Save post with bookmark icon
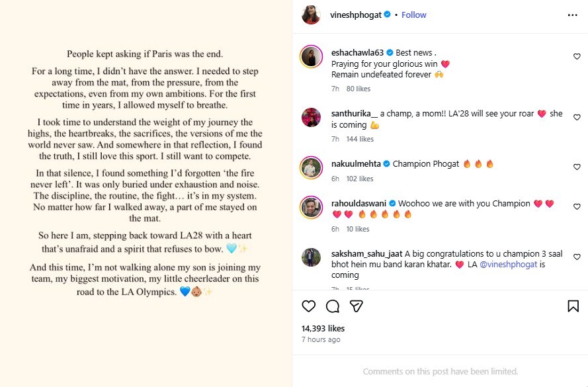This screenshot has width=588, height=387. point(573,306)
